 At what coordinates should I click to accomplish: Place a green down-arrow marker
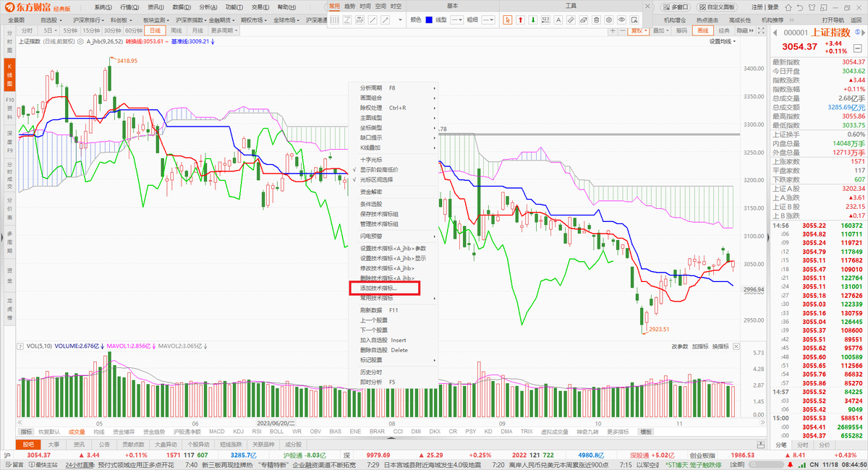(x=533, y=20)
